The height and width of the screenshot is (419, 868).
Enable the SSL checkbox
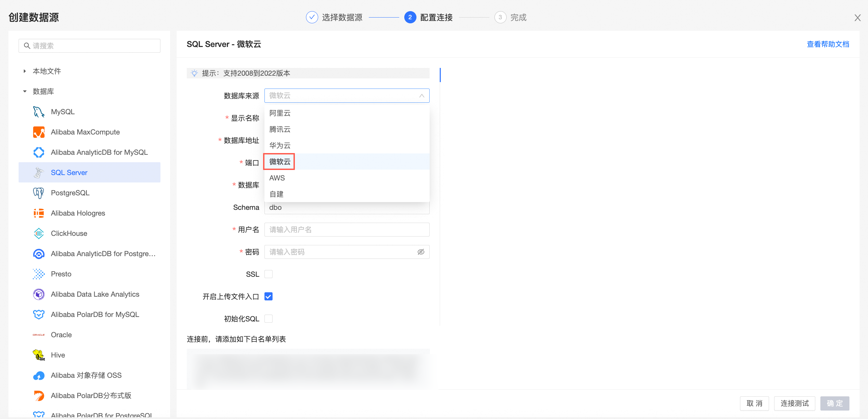point(269,274)
